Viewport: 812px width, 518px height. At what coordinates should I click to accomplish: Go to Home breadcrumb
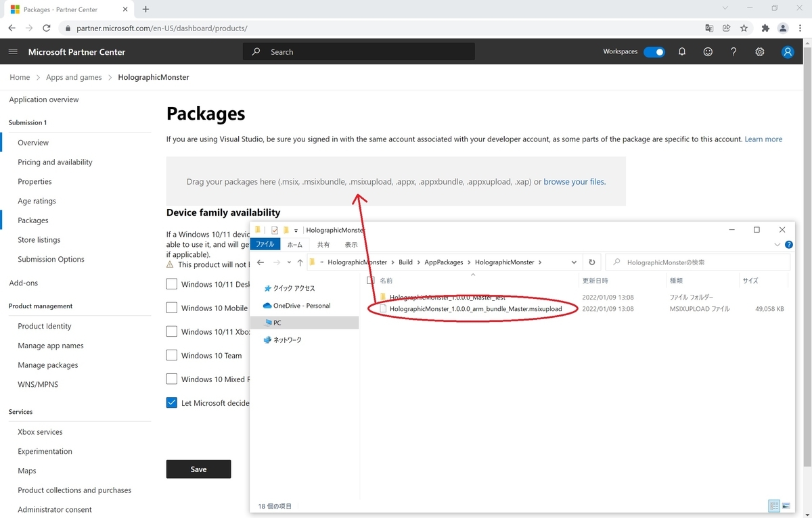(x=20, y=78)
